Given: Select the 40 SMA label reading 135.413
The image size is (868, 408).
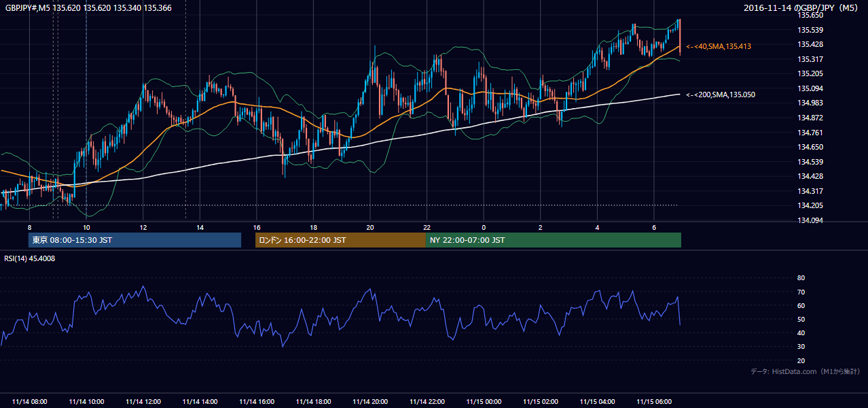Looking at the screenshot, I should 719,46.
